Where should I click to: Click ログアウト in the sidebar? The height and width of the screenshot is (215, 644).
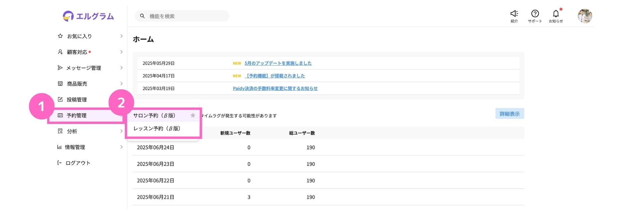[78, 163]
